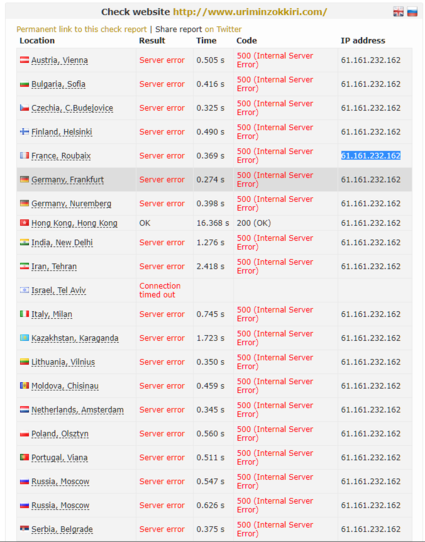Click the Netherlands, Amsterdam location link
The height and width of the screenshot is (542, 425).
[x=77, y=410]
